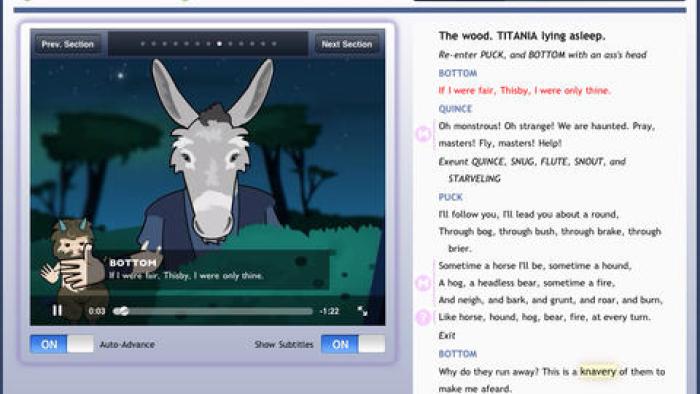Select the last section dot indicator
This screenshot has width=700, height=394.
(274, 44)
